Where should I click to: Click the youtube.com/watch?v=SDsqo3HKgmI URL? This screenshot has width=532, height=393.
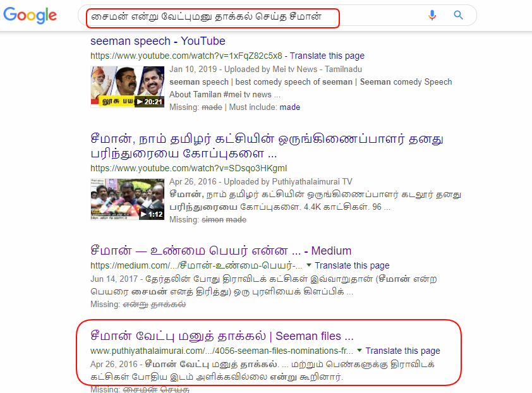pos(189,168)
